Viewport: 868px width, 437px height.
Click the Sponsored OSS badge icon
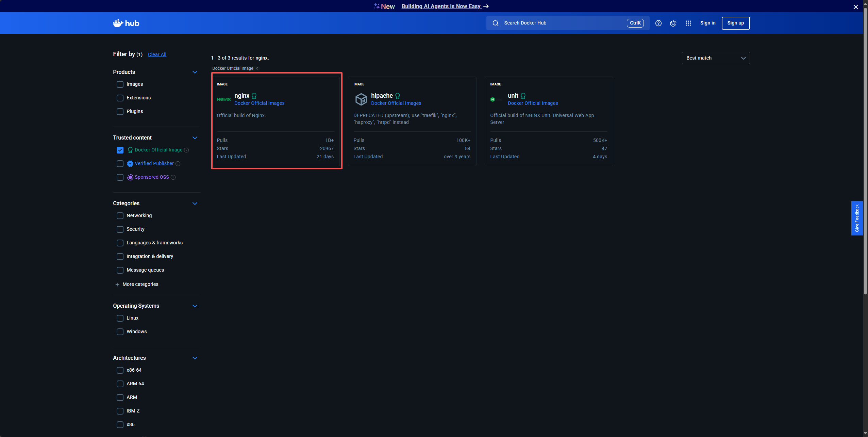(130, 177)
